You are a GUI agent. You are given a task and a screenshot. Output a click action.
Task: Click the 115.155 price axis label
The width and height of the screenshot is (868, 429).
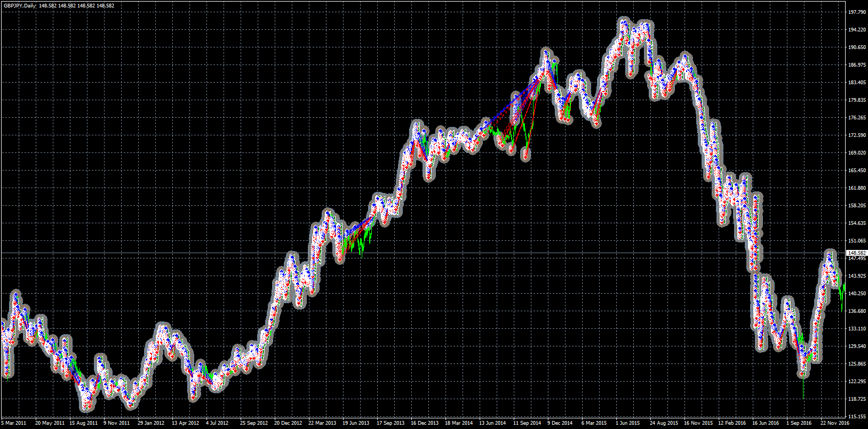(x=857, y=417)
